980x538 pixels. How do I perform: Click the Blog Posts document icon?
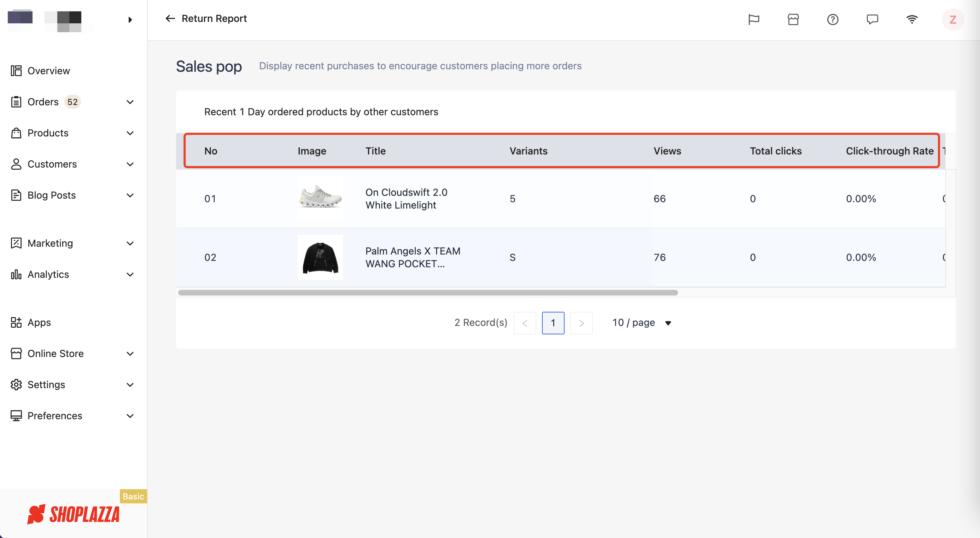pyautogui.click(x=16, y=195)
